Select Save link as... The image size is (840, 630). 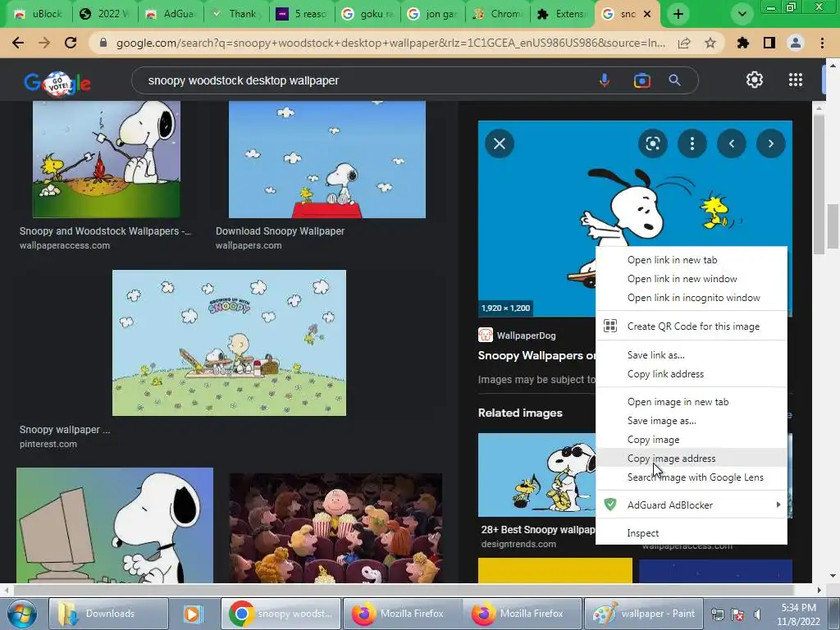[x=692, y=355]
